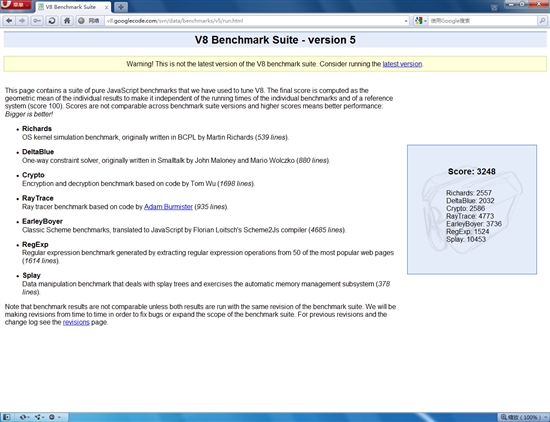Screen dimensions: 550x422
Task: Open the Opera Turbo status dropdown
Action: 54,417
